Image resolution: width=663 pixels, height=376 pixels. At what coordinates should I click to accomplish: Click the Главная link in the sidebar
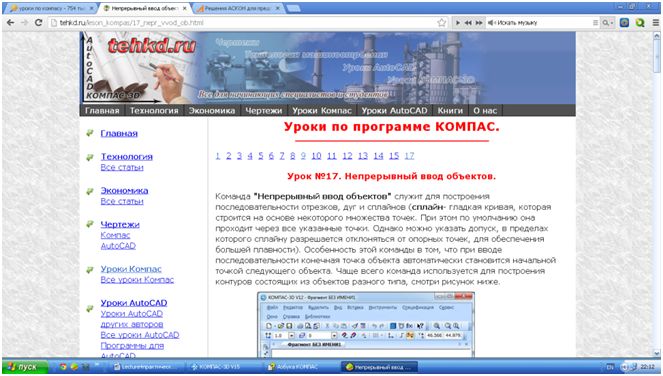119,133
